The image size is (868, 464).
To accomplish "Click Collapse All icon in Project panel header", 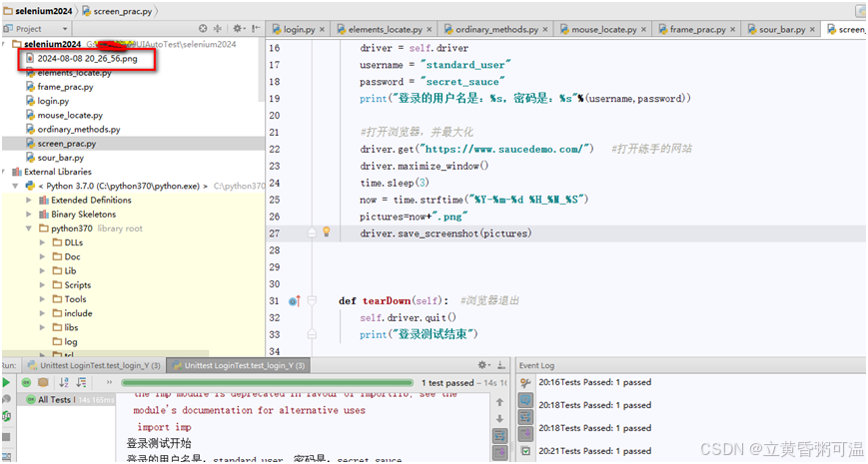I will 218,29.
